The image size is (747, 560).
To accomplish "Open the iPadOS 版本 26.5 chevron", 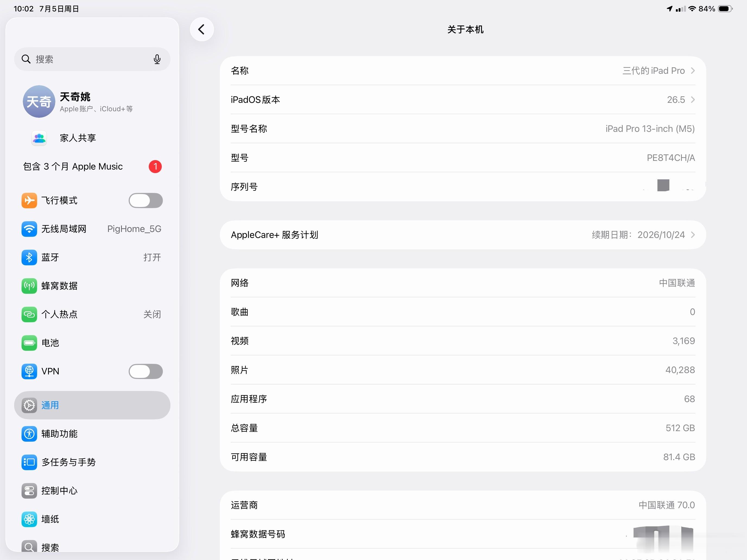I will [693, 100].
